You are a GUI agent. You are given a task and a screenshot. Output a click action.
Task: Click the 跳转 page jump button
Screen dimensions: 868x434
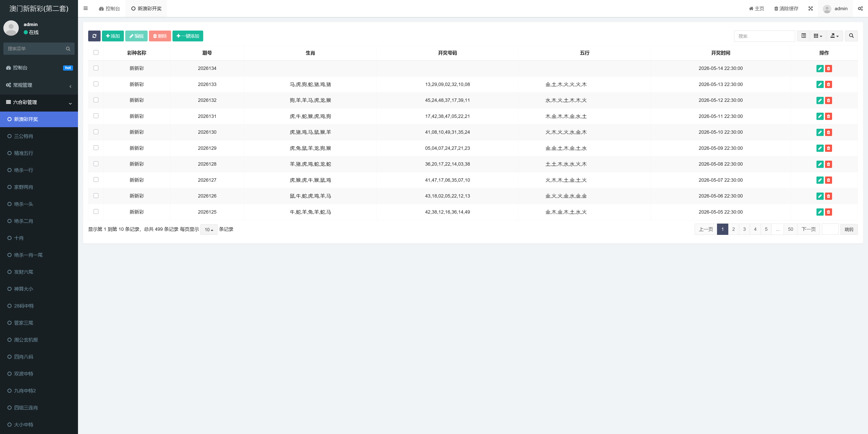pyautogui.click(x=849, y=229)
